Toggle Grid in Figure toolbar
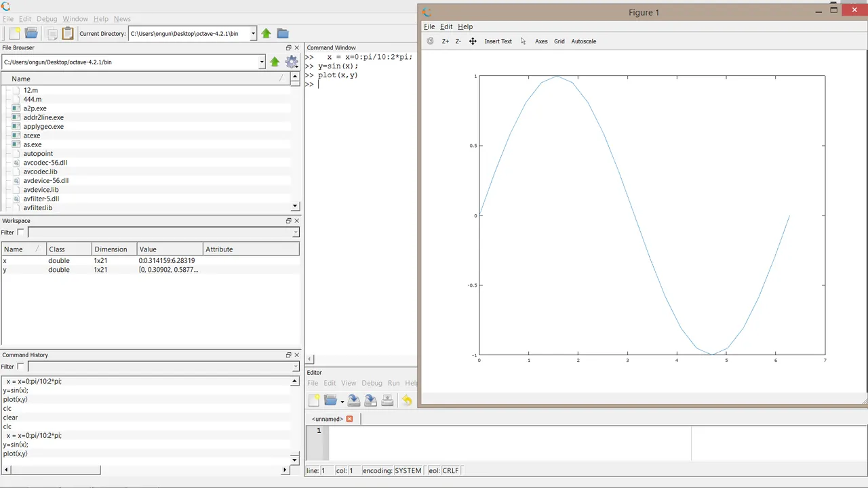The width and height of the screenshot is (868, 488). click(559, 41)
